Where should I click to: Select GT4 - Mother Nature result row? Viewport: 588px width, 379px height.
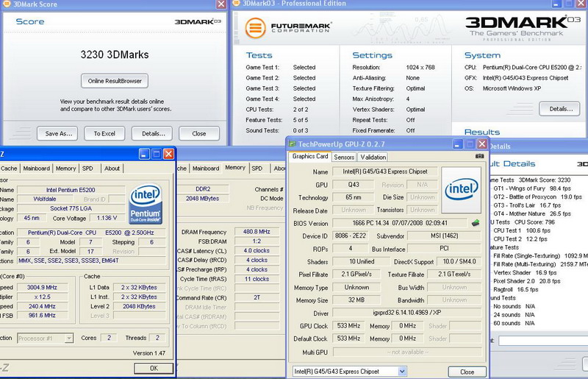[531, 213]
